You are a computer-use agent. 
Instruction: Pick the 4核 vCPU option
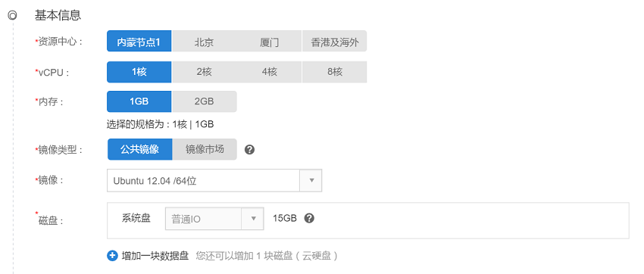269,72
